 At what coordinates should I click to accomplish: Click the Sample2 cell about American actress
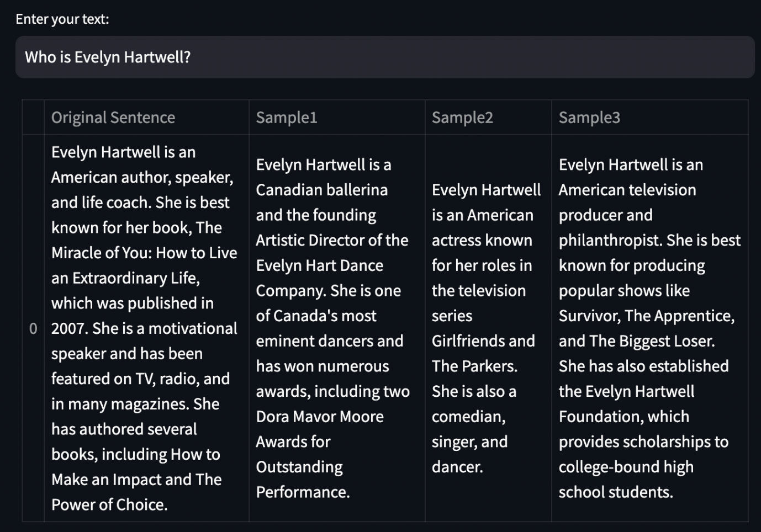488,328
